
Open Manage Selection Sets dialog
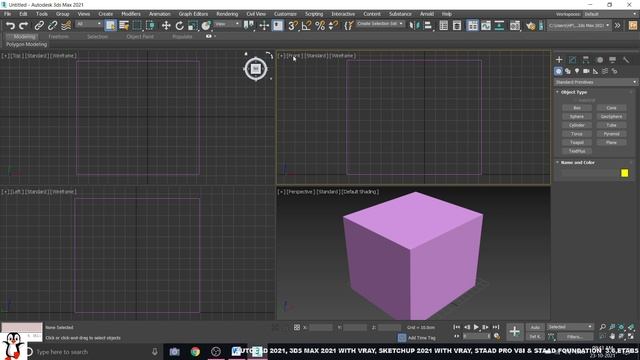pos(348,25)
